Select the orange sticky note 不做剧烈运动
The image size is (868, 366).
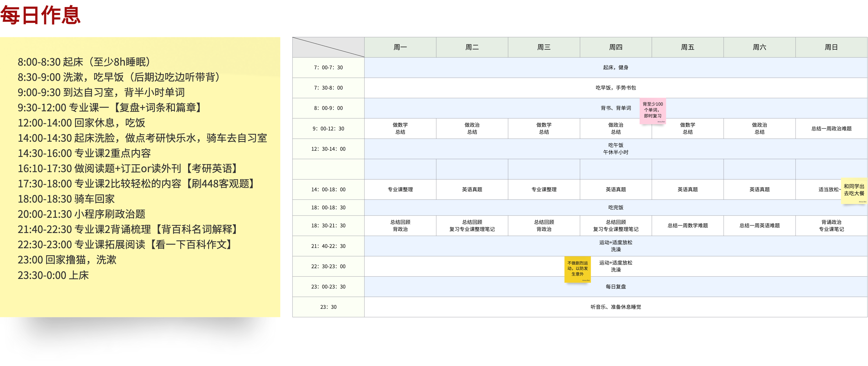click(x=577, y=269)
